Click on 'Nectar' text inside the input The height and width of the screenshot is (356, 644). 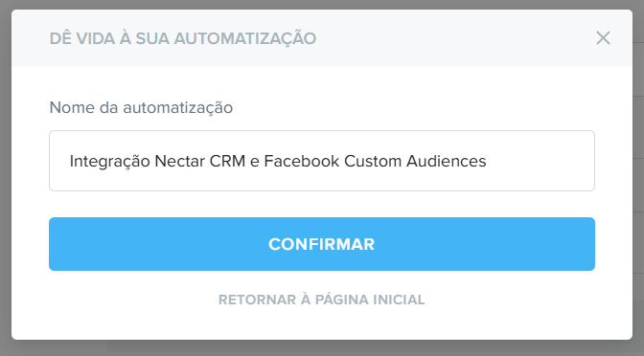point(179,161)
